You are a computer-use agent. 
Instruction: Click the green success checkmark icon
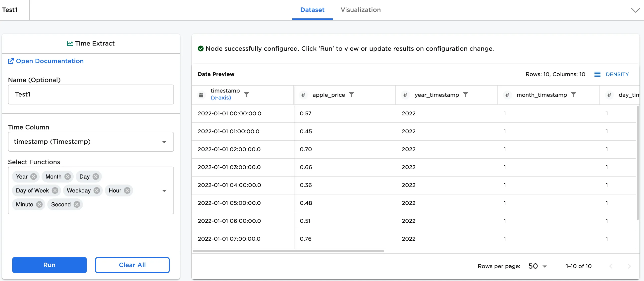point(201,48)
